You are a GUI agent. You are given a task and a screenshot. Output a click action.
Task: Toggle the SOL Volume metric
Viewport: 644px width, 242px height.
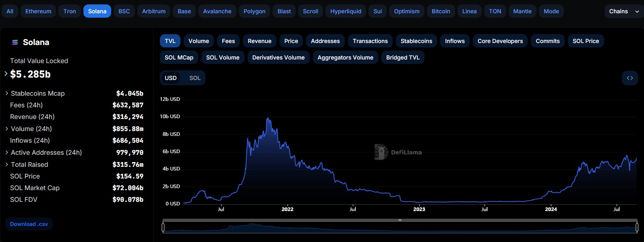223,57
